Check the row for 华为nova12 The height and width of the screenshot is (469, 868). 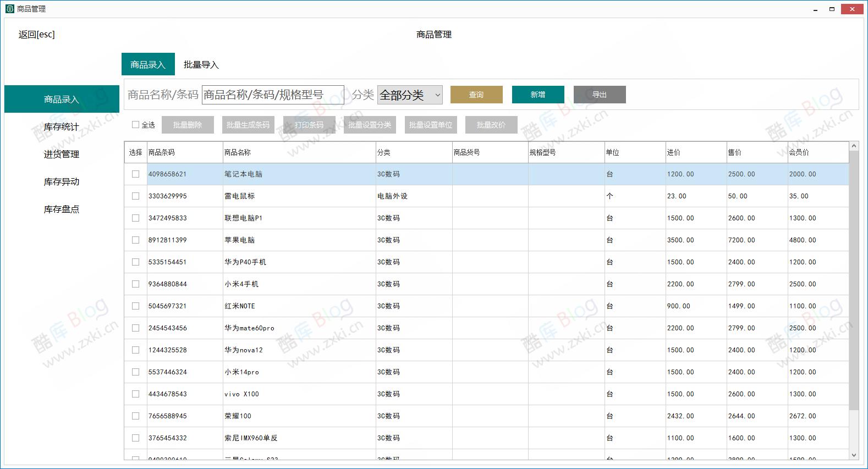click(x=135, y=350)
